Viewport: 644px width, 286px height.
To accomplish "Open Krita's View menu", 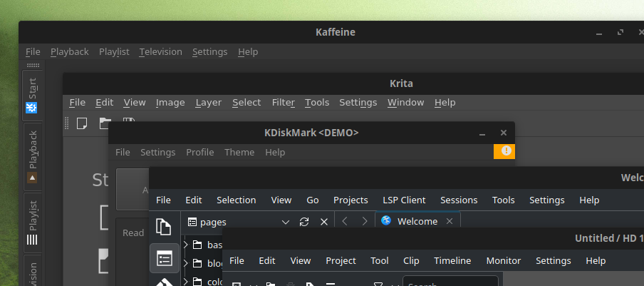I will 135,102.
